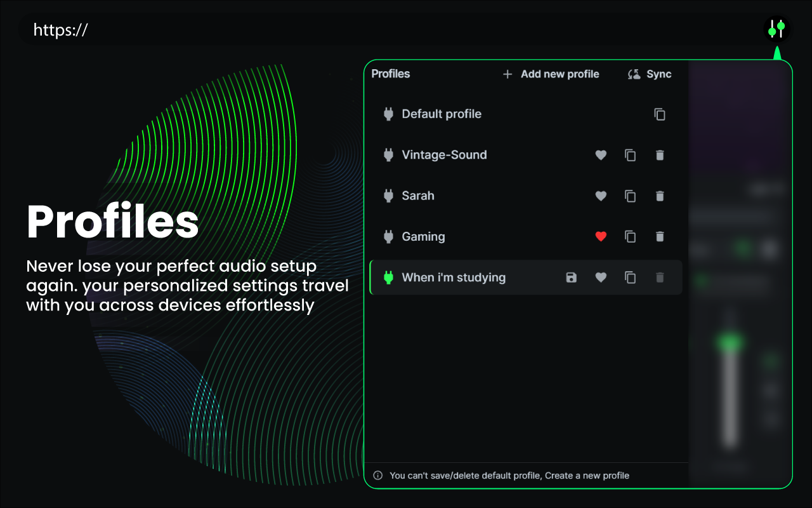Duplicate the Vintage-Sound profile
The image size is (812, 508).
pos(630,155)
